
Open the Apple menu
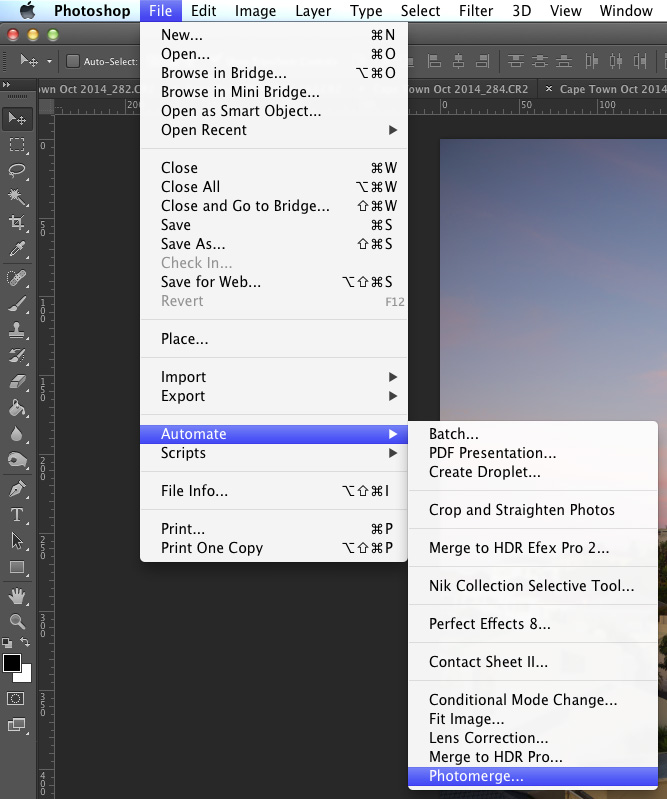tap(28, 10)
